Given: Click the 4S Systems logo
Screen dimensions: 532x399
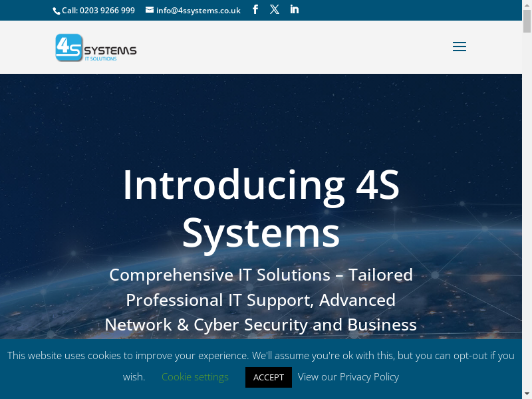Looking at the screenshot, I should 96,47.
